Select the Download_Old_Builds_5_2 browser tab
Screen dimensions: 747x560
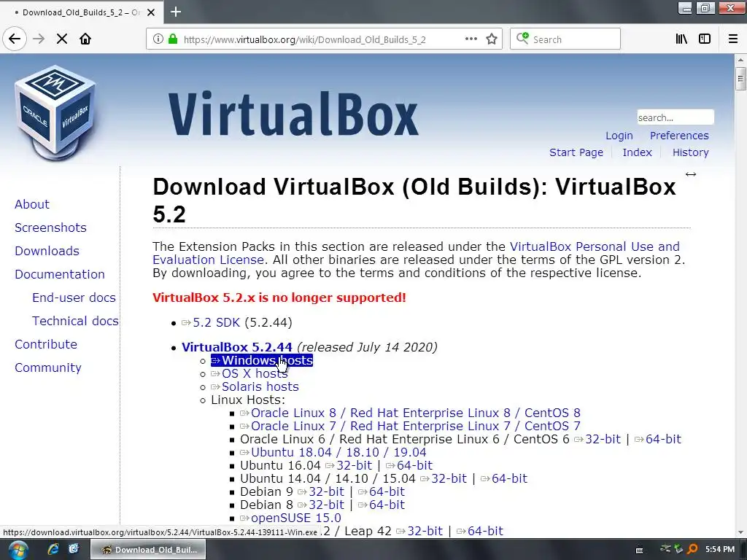point(82,12)
